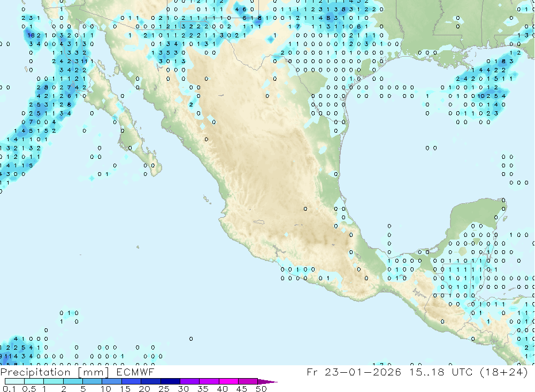Screen dimensions: 535x392
Task: Click the legend value '40'
Action: pos(223,389)
